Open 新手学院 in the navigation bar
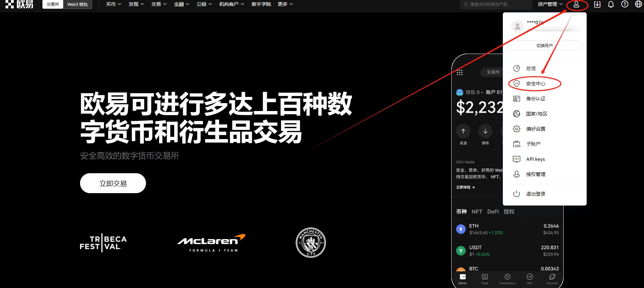This screenshot has height=288, width=644. click(261, 4)
